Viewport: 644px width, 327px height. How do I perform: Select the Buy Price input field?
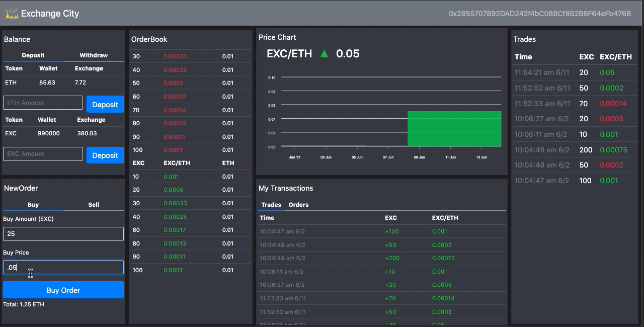(x=63, y=267)
